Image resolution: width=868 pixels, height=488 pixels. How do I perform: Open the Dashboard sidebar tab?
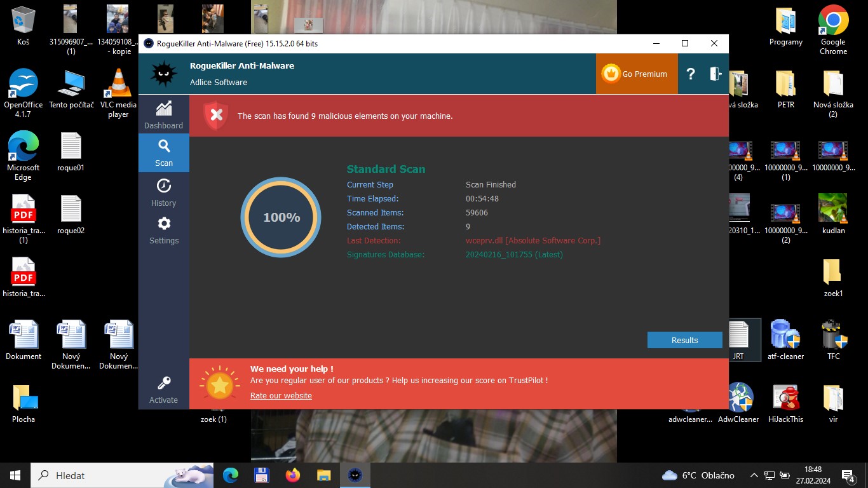163,115
